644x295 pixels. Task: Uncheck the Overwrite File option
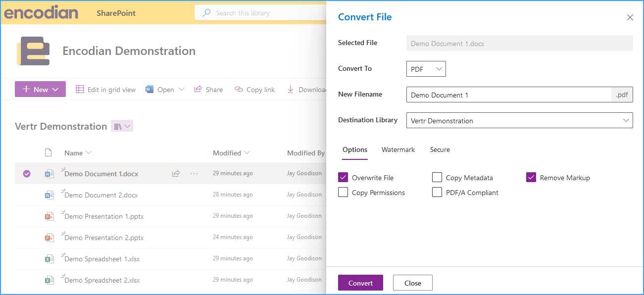point(343,177)
